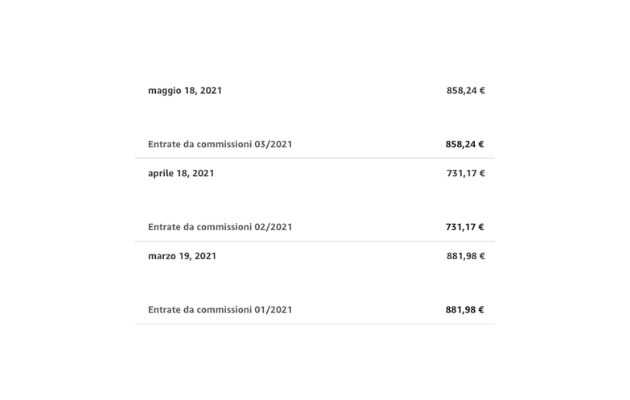Click the bold 731,17 € commission total
This screenshot has width=630, height=400.
[465, 227]
